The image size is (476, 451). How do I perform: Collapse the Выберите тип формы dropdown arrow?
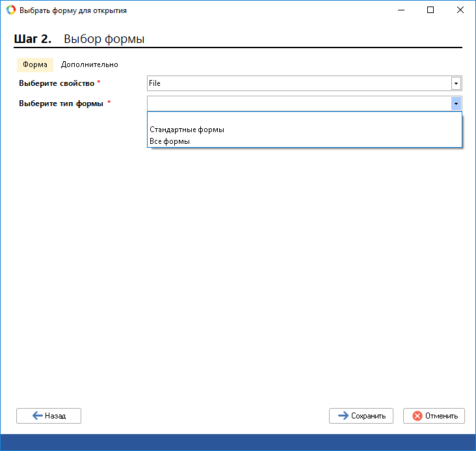click(x=456, y=103)
